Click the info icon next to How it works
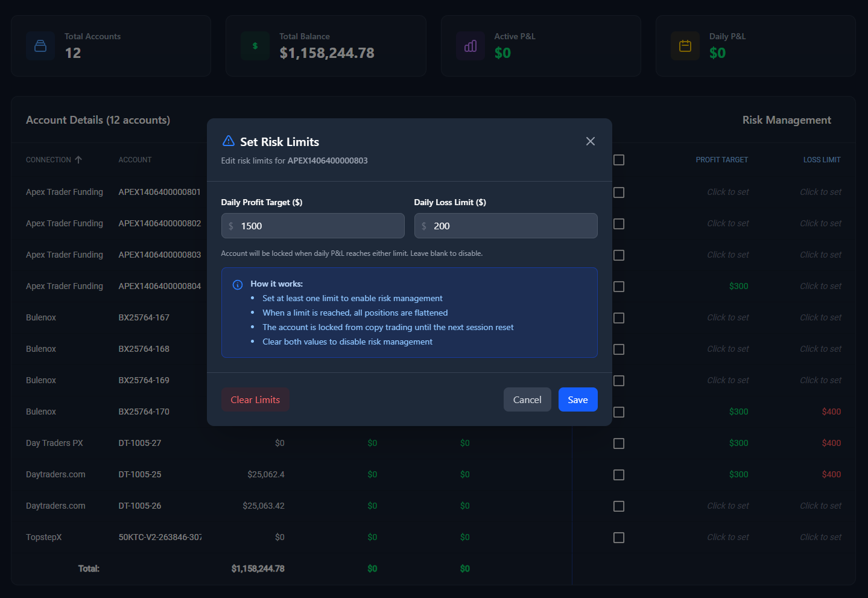 pyautogui.click(x=237, y=284)
